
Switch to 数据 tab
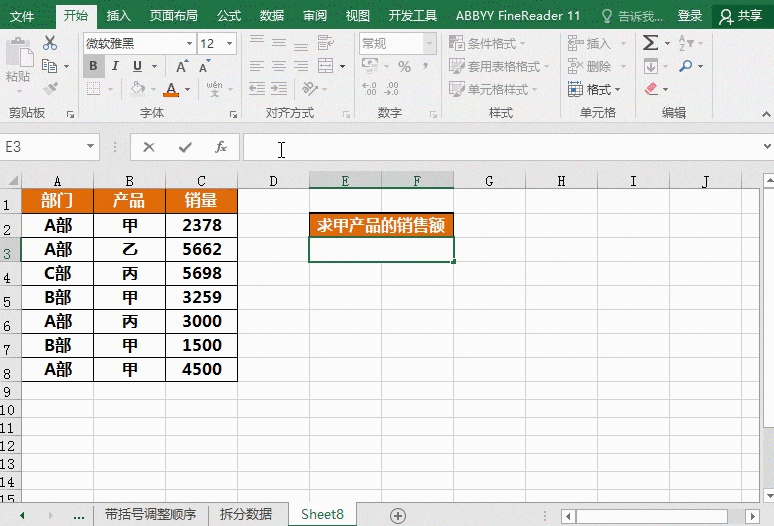pos(271,16)
